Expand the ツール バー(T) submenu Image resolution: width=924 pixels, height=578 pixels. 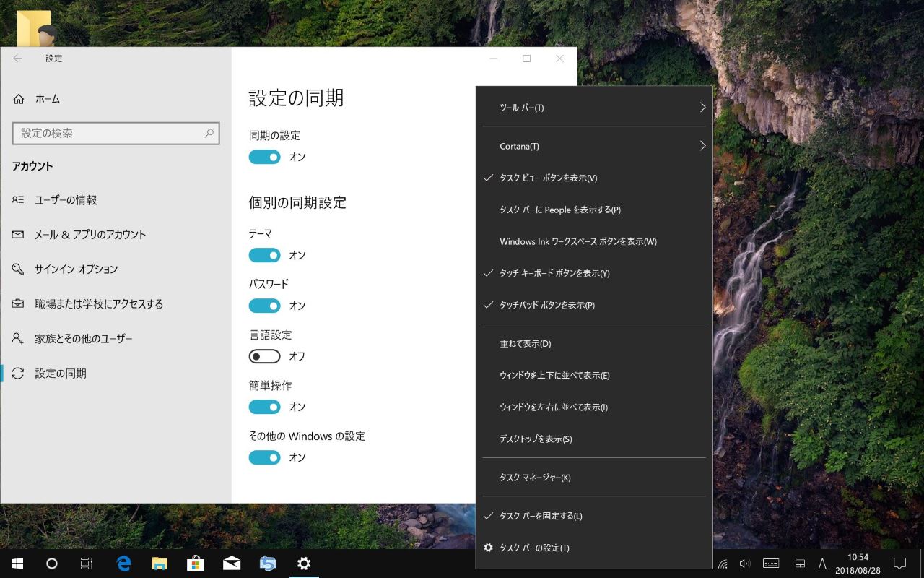(x=594, y=108)
